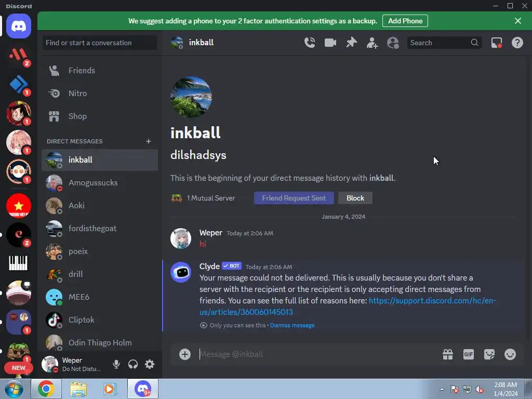
Task: Open the blue diamond logo server
Action: (19, 84)
